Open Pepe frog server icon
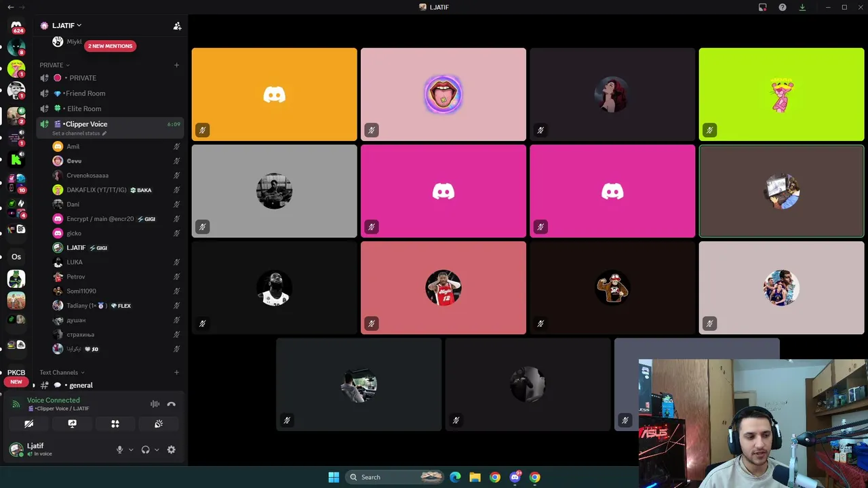Viewport: 868px width, 488px height. pyautogui.click(x=16, y=279)
